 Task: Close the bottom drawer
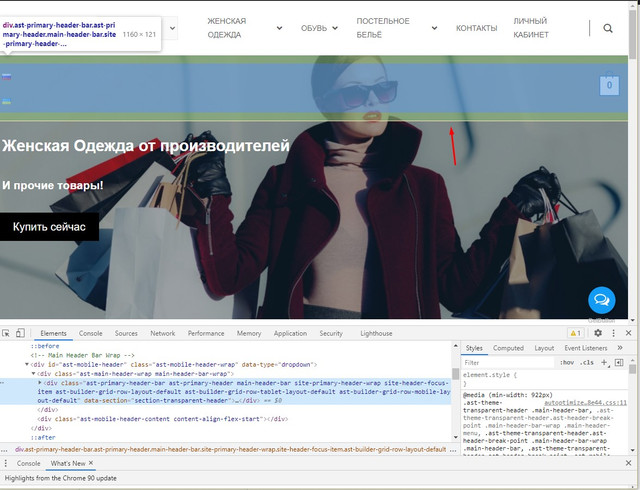tap(629, 463)
